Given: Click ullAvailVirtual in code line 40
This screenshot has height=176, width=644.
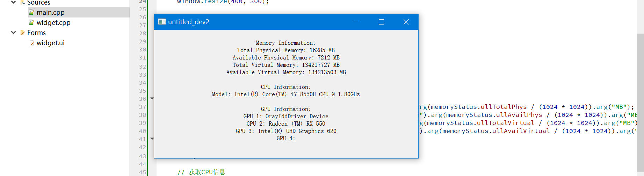Looking at the screenshot, I should click(521, 131).
